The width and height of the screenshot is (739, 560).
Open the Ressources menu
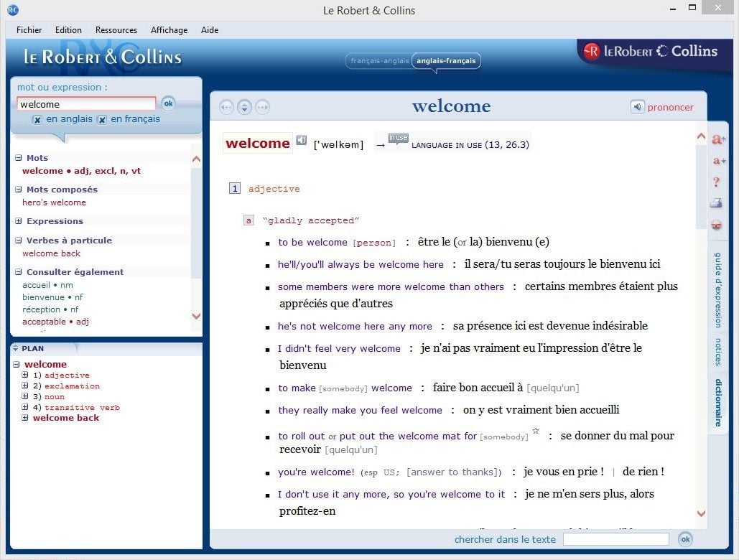(x=116, y=30)
